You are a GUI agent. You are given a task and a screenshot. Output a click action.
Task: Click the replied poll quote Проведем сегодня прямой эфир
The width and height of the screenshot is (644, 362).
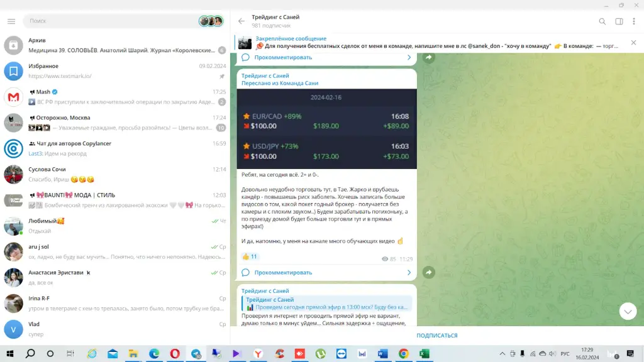(326, 304)
